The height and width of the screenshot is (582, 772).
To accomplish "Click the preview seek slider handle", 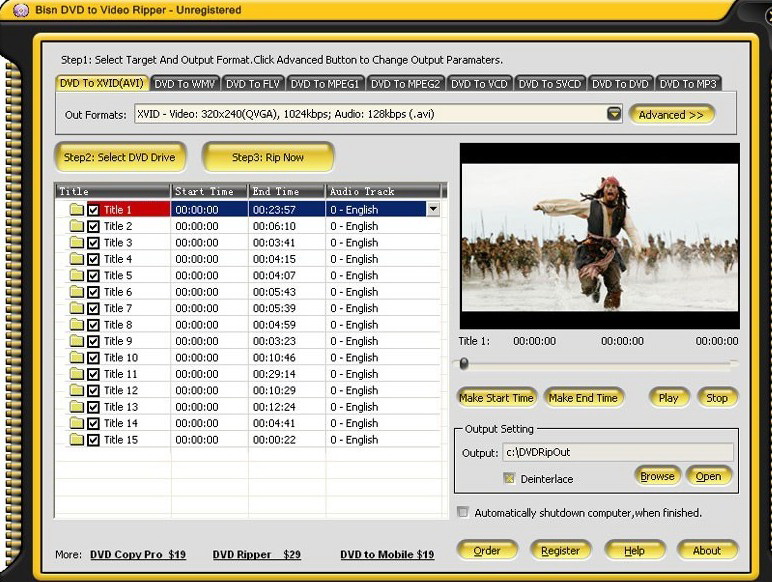I will (x=464, y=363).
